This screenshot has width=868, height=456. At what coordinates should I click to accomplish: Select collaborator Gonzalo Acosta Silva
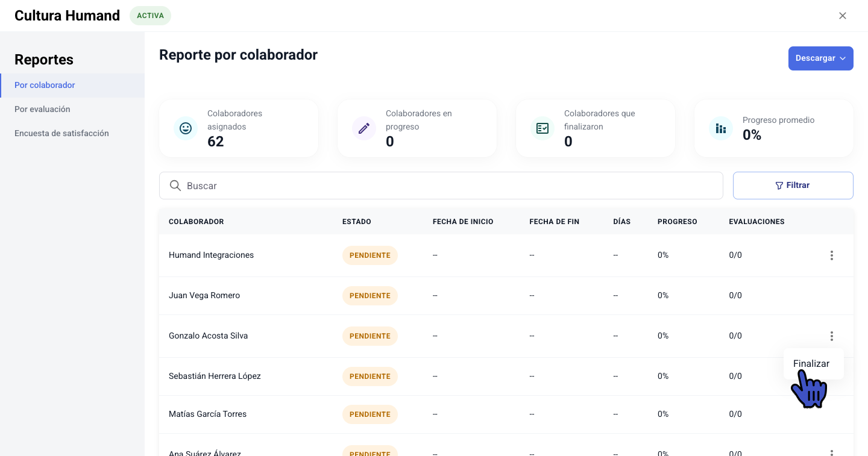point(209,336)
